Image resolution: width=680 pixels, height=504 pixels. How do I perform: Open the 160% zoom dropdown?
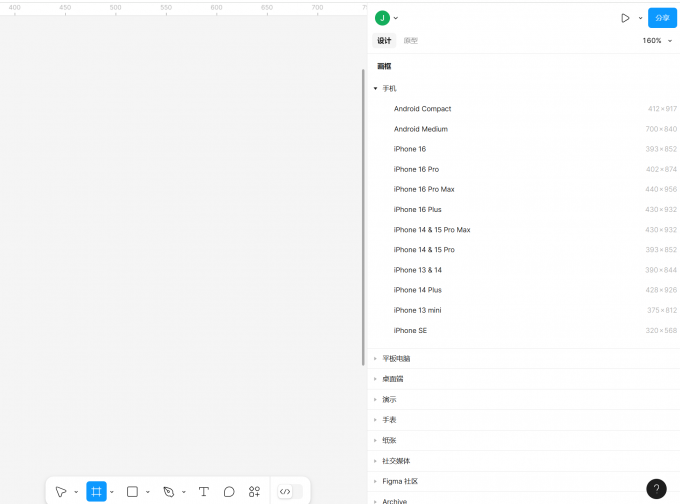coord(657,40)
